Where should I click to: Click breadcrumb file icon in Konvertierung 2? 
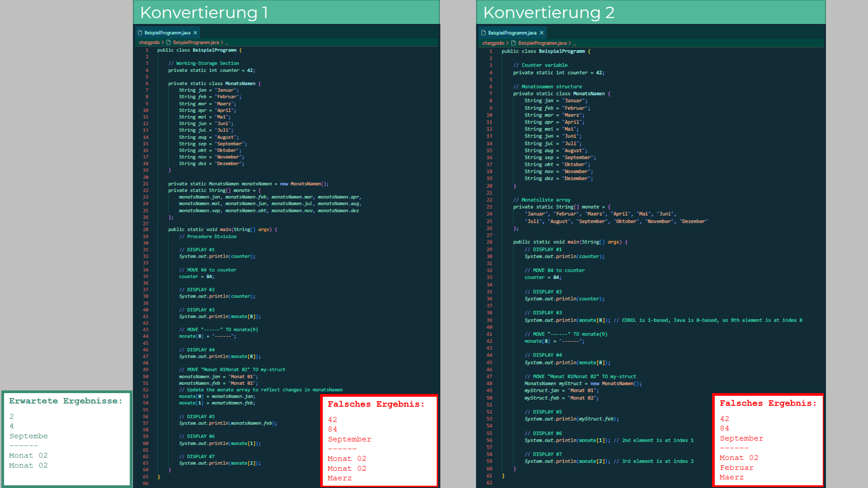[514, 43]
